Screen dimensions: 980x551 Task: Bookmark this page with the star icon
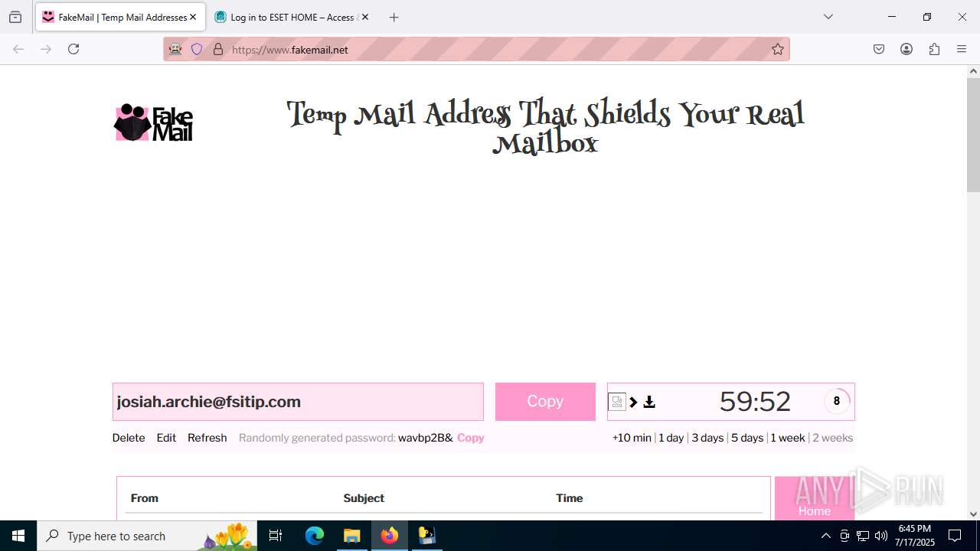[x=778, y=49]
